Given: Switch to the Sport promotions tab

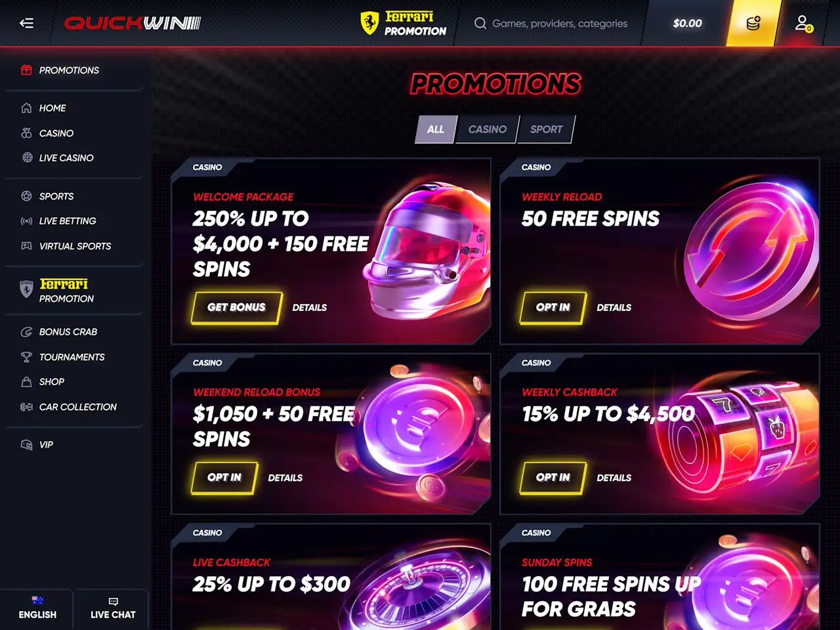Looking at the screenshot, I should [x=547, y=129].
